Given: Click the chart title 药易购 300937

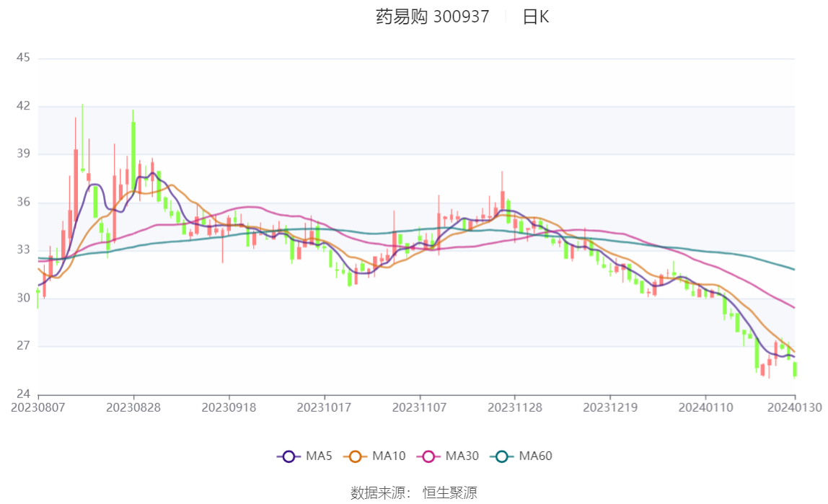Looking at the screenshot, I should [433, 17].
